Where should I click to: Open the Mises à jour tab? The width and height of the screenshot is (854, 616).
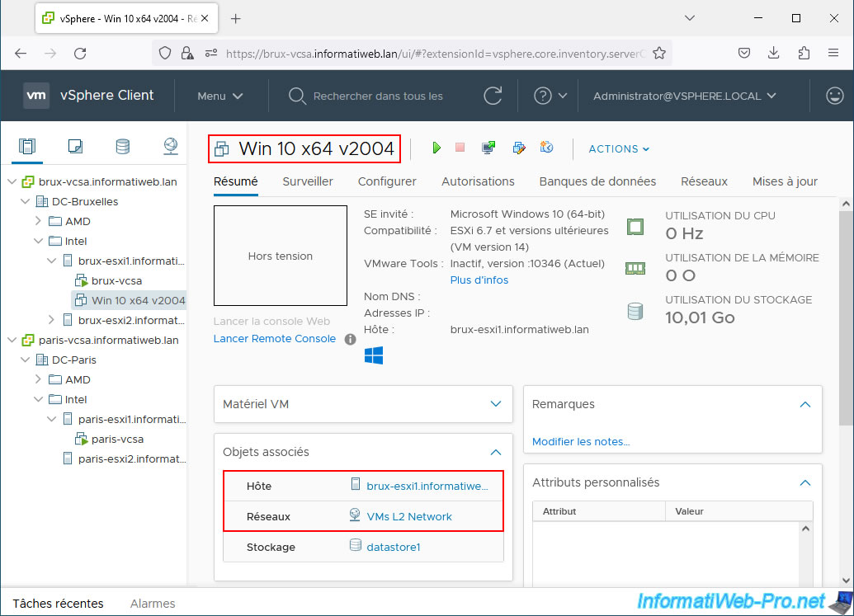point(785,181)
